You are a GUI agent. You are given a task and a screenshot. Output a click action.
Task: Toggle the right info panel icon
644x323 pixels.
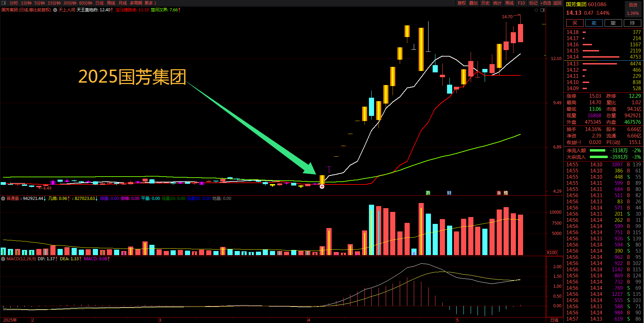543,10
